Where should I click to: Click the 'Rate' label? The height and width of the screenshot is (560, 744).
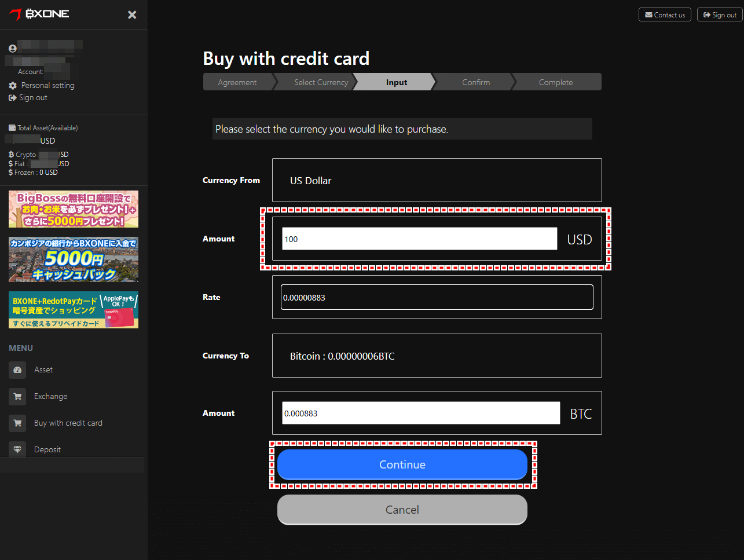211,297
